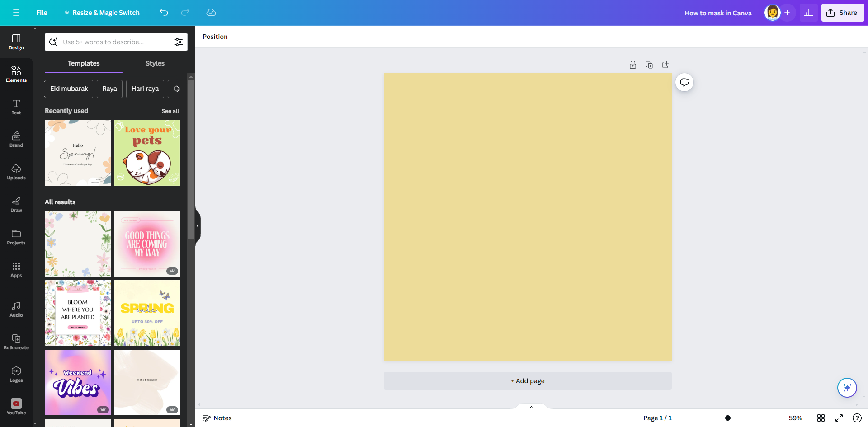Click See all recently used

click(x=170, y=111)
